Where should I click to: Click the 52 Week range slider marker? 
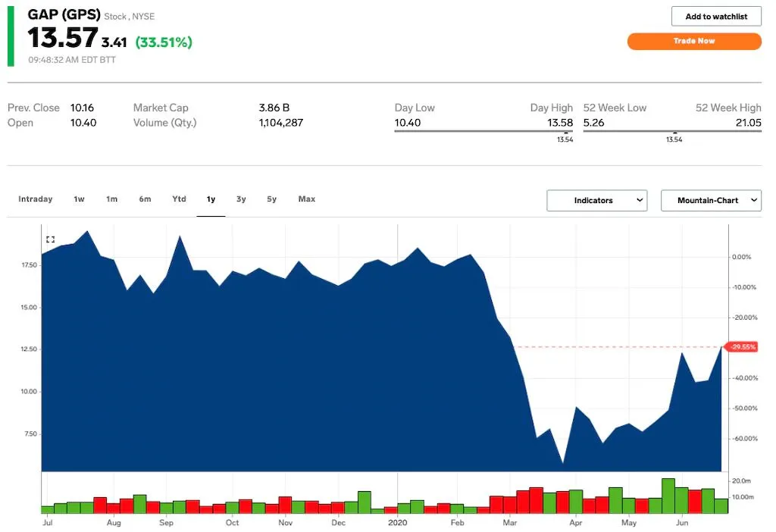[x=674, y=133]
